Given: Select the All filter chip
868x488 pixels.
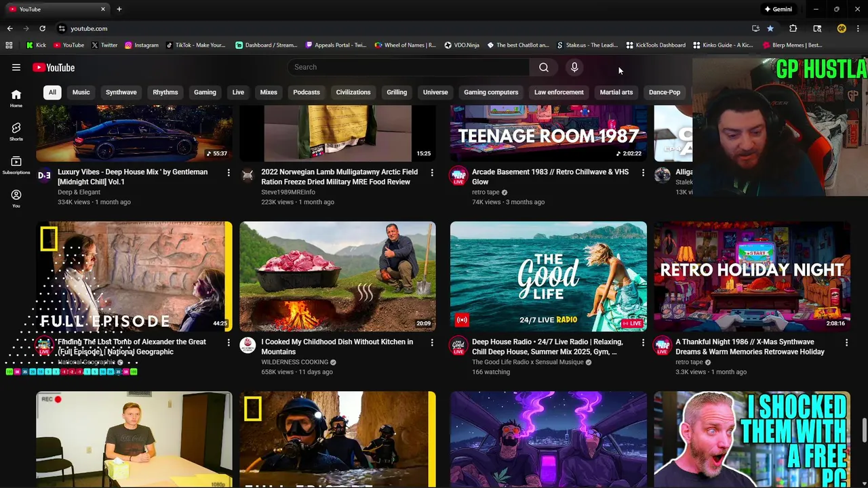Looking at the screenshot, I should 52,92.
